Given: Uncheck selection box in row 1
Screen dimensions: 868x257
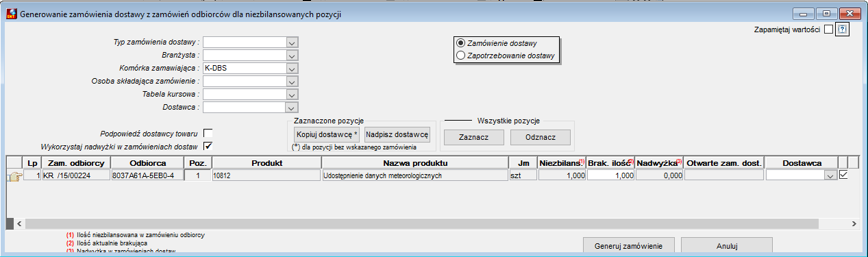Looking at the screenshot, I should (843, 175).
